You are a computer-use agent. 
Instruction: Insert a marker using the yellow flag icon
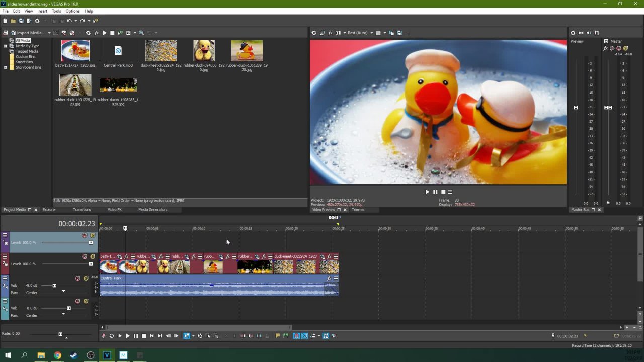(277, 336)
